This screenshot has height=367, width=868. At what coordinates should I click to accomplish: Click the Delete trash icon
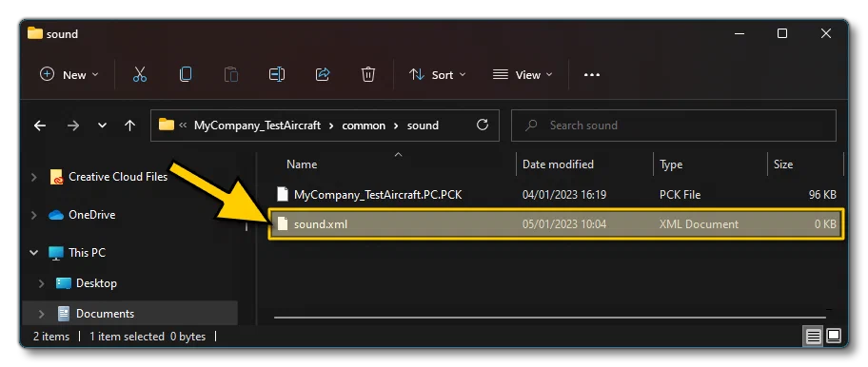coord(368,74)
